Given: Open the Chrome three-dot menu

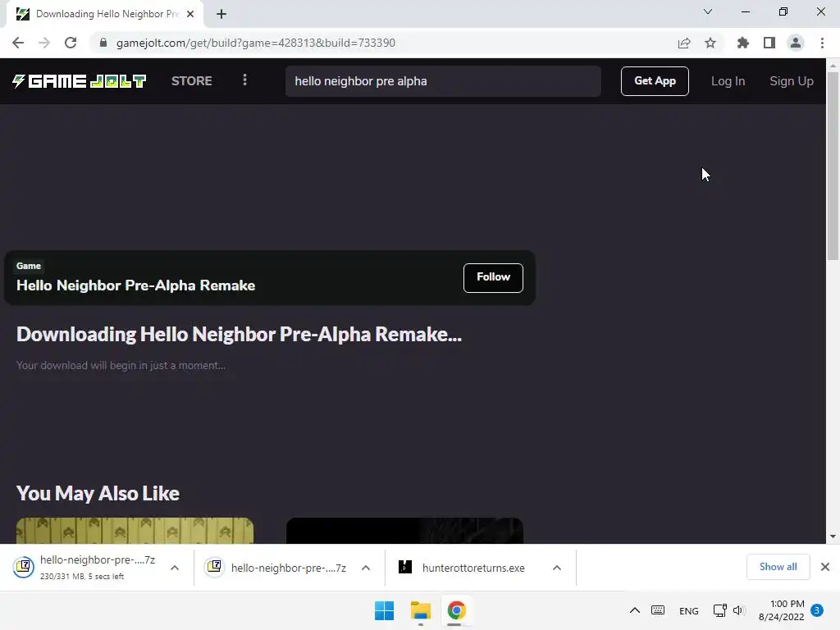Looking at the screenshot, I should [x=822, y=43].
